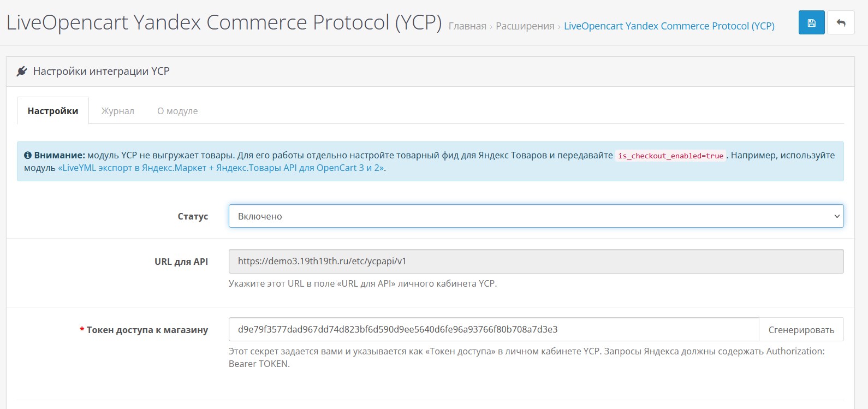This screenshot has width=868, height=409.
Task: Click the URL для API label
Action: (x=181, y=262)
